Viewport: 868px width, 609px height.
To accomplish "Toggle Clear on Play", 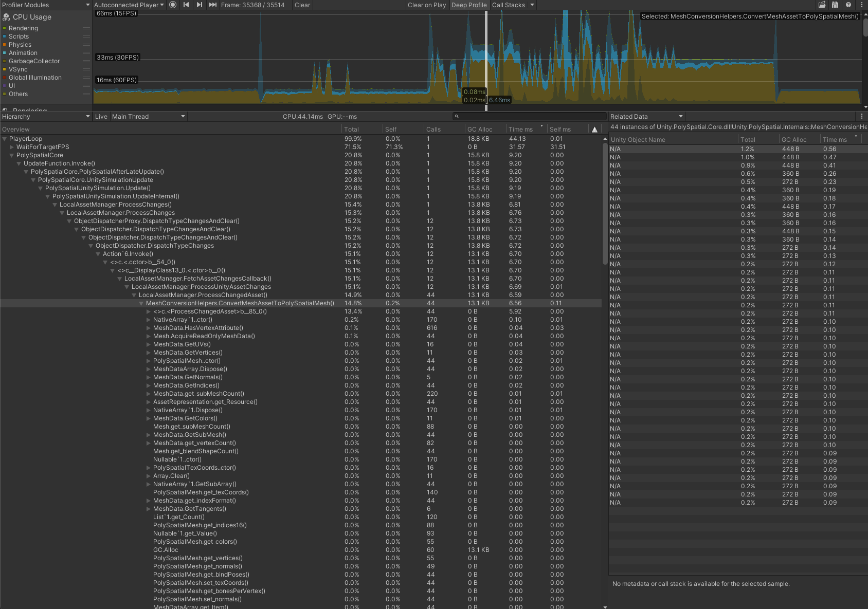I will point(427,5).
